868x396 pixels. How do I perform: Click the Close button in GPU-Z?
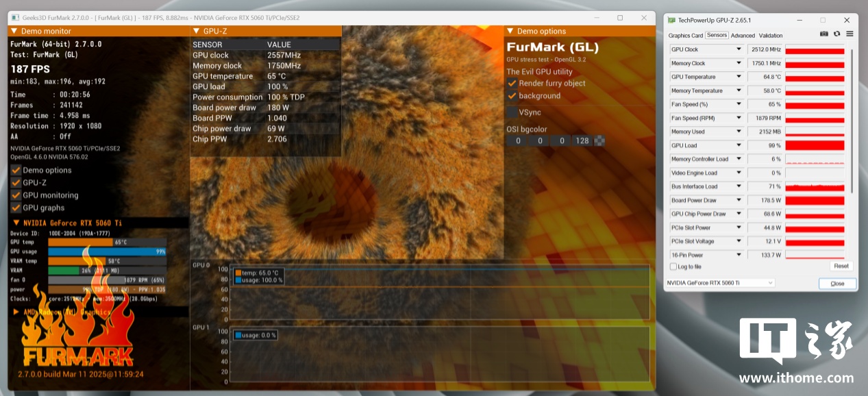[x=837, y=284]
